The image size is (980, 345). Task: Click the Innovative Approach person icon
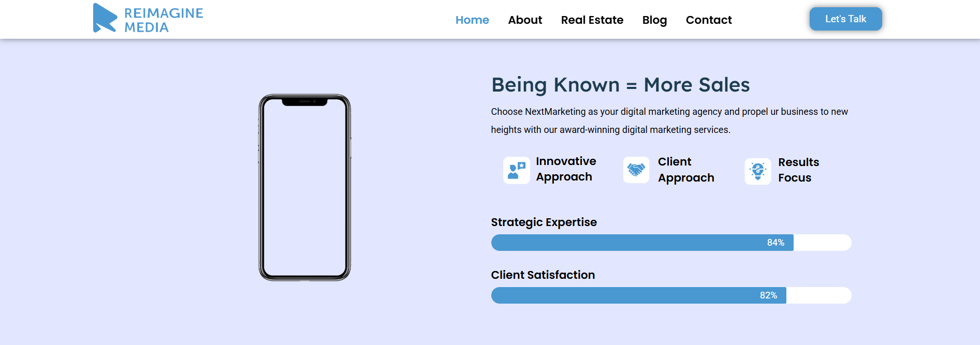click(x=516, y=170)
